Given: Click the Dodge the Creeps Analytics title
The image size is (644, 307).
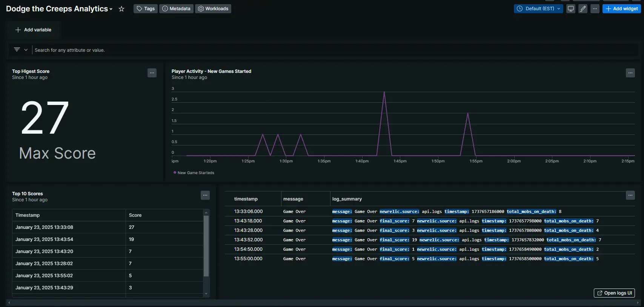Looking at the screenshot, I should pos(57,9).
